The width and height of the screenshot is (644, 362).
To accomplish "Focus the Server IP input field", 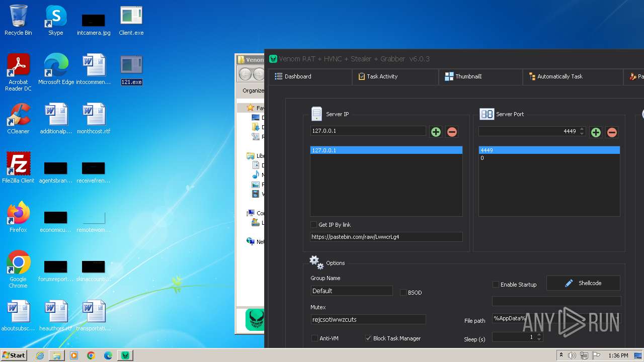I will point(368,131).
